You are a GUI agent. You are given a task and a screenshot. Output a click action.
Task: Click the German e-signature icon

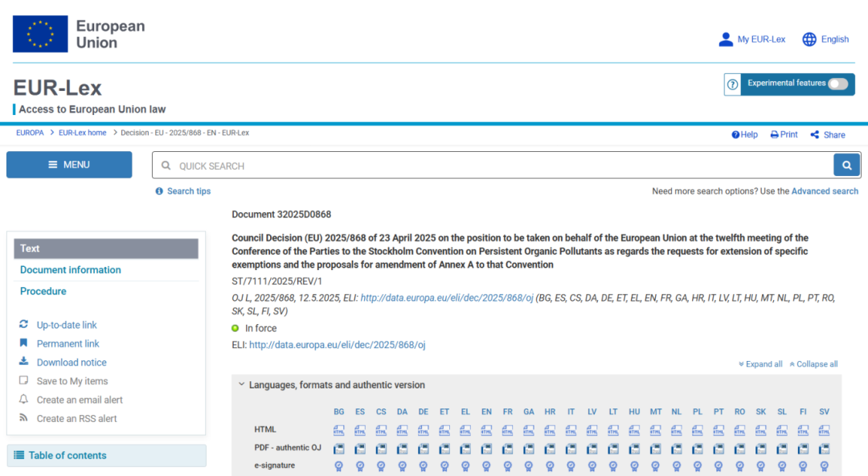[423, 466]
